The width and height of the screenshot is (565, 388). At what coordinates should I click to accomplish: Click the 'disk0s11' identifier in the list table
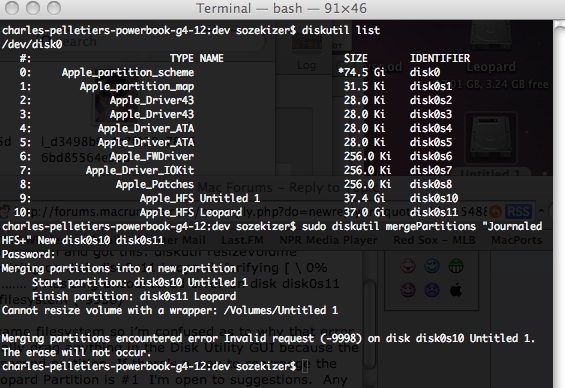tap(434, 213)
